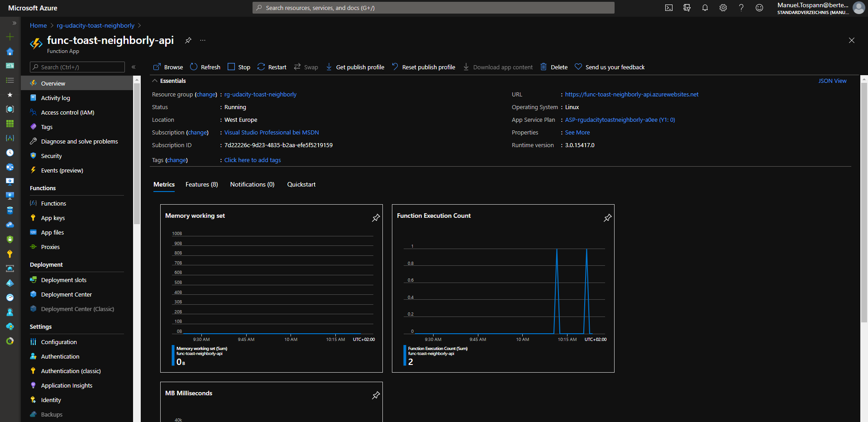Open the feedback smiley icon
868x422 pixels.
(x=759, y=8)
